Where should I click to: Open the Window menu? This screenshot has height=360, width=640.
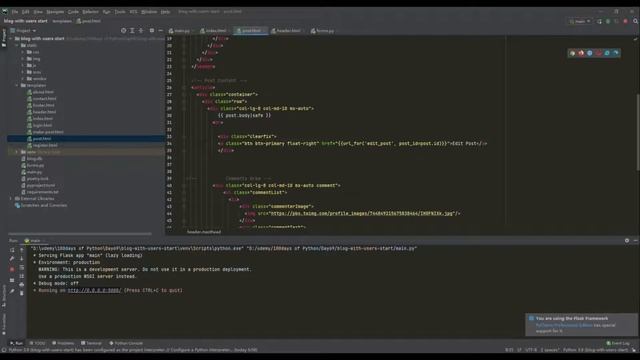(x=149, y=12)
